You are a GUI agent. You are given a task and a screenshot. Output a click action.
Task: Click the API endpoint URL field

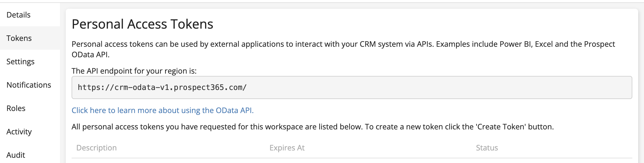pyautogui.click(x=352, y=88)
